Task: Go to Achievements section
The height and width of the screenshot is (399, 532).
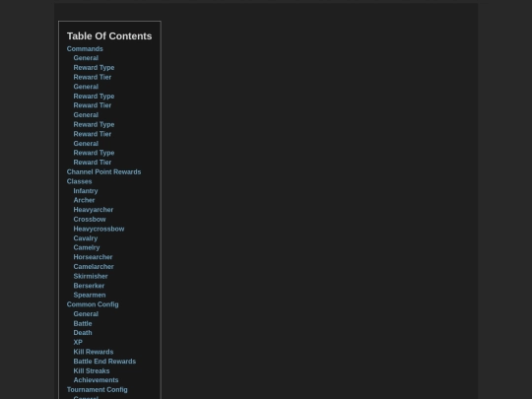Action: pyautogui.click(x=96, y=380)
